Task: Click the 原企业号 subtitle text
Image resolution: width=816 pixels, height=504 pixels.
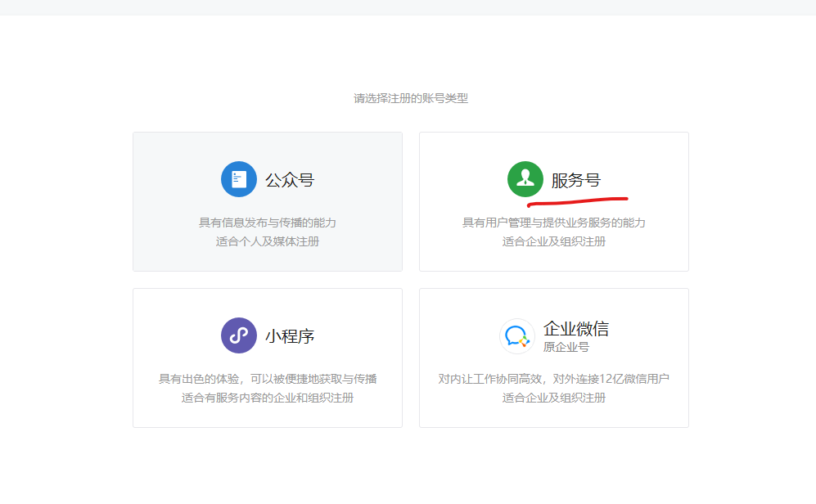Action: (x=566, y=347)
